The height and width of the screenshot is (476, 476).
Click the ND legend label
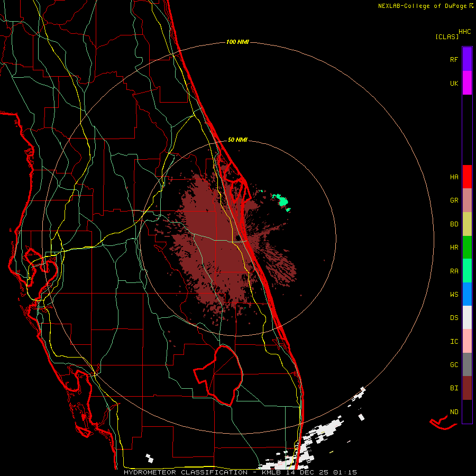pyautogui.click(x=454, y=412)
